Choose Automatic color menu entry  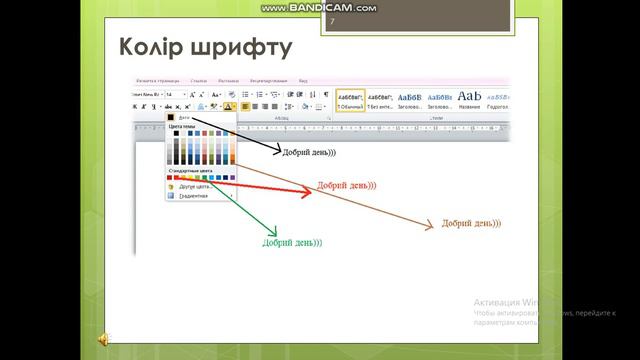click(x=200, y=118)
